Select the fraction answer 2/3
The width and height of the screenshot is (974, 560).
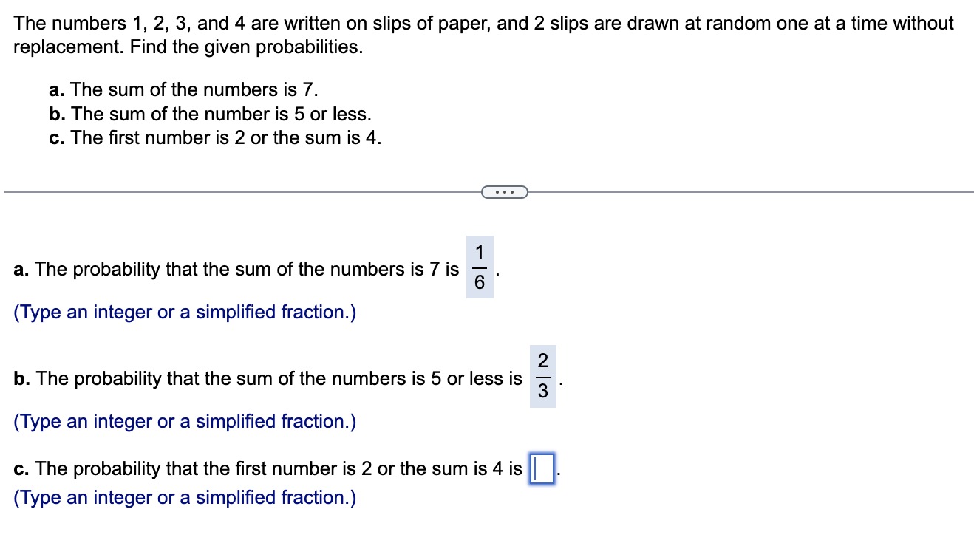pyautogui.click(x=543, y=378)
